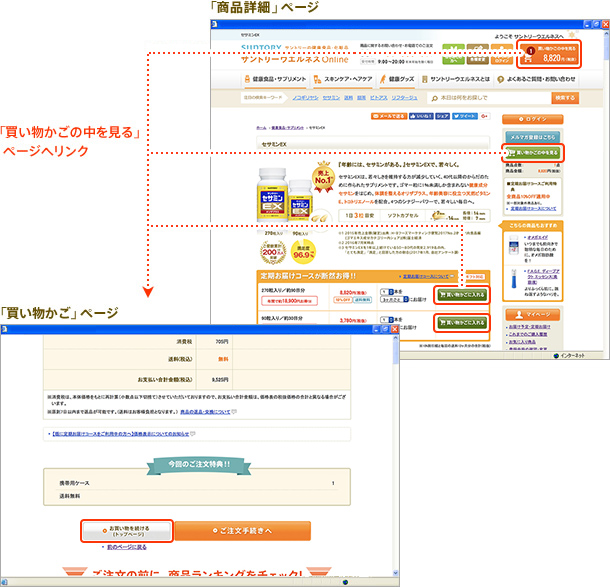Screen dimensions: 610x587
Task: Click 定期お届けコースについて link in orange banner
Action: (426, 276)
